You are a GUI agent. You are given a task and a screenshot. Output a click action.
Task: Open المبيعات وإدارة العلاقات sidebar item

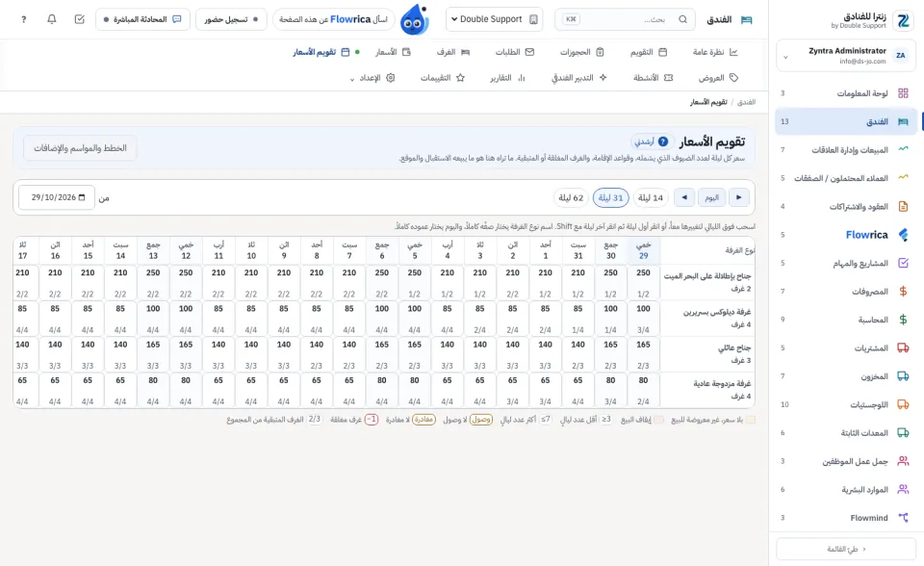tap(846, 150)
